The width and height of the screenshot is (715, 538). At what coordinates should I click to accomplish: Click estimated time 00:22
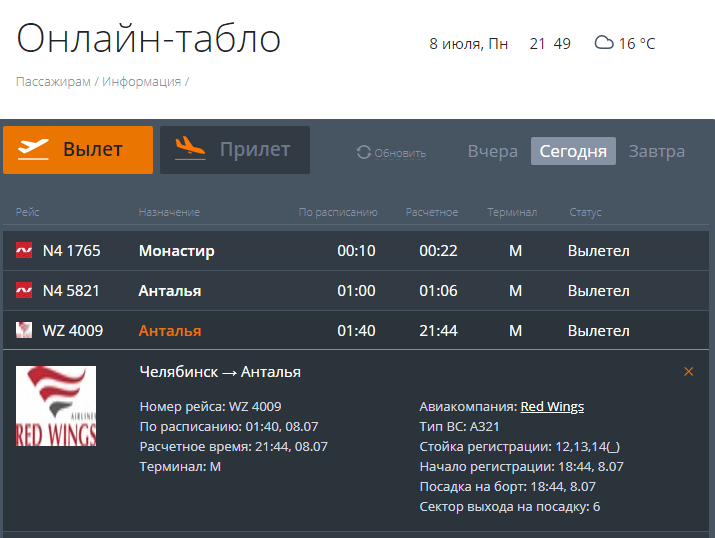[438, 251]
